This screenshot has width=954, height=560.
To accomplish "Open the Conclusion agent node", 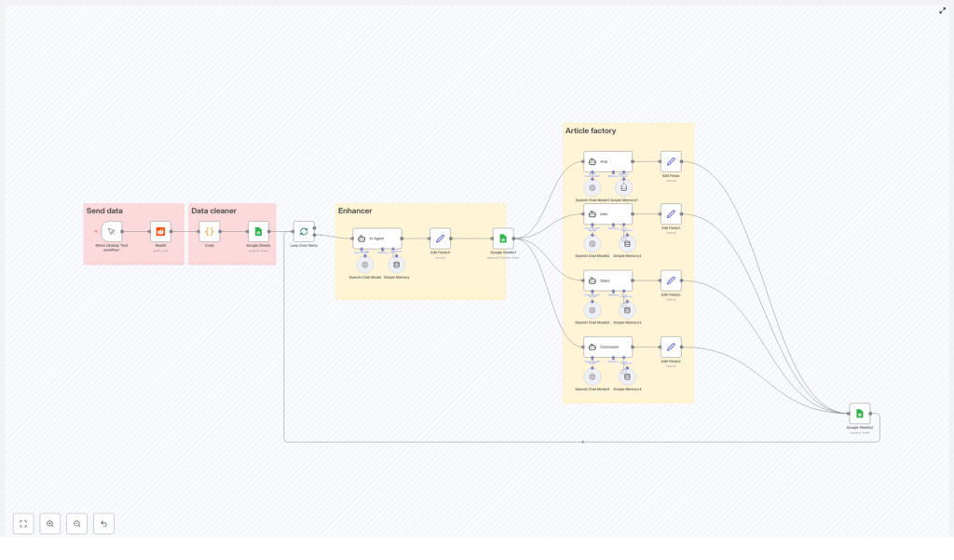I will (607, 347).
